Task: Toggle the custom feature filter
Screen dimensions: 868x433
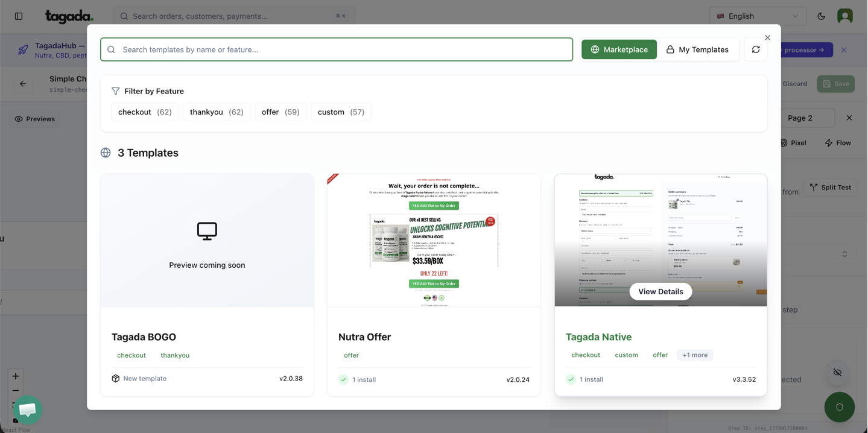Action: pos(341,112)
